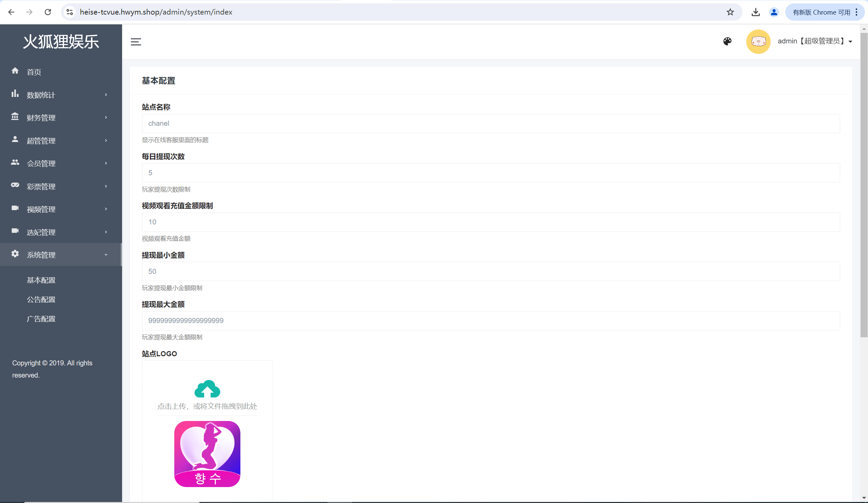
Task: Reload the page with refresh icon
Action: (x=48, y=12)
